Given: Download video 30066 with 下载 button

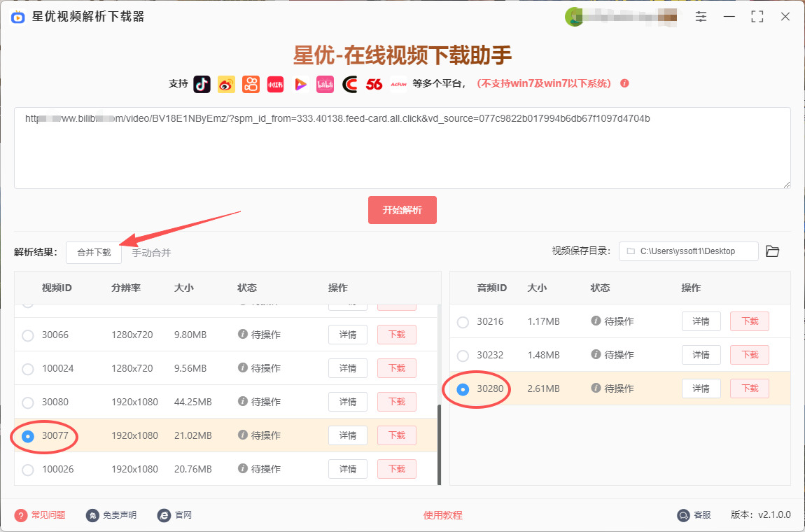Looking at the screenshot, I should point(397,335).
